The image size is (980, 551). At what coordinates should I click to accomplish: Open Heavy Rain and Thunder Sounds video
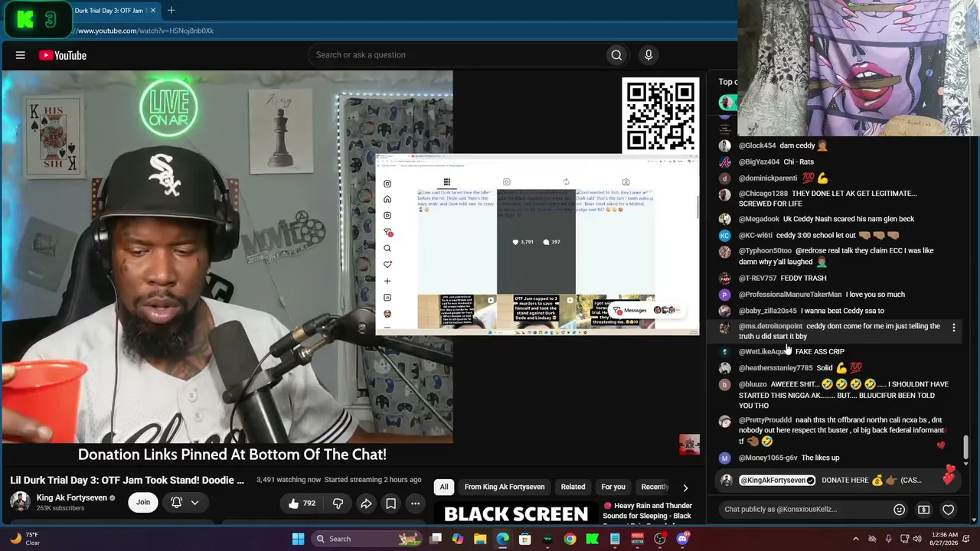648,511
